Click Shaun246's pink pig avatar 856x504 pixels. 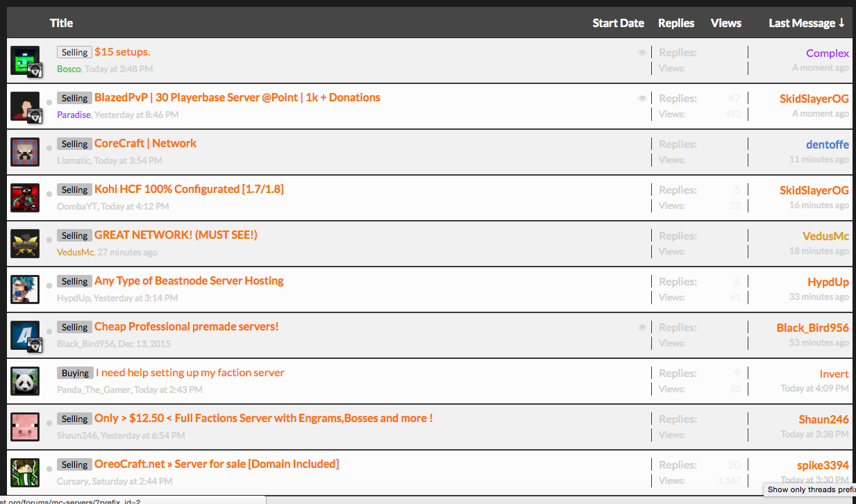(x=25, y=427)
